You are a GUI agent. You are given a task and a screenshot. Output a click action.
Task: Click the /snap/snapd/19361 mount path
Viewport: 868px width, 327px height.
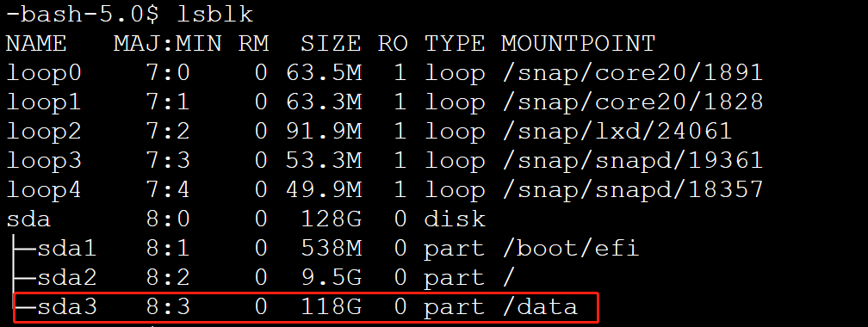pyautogui.click(x=632, y=161)
